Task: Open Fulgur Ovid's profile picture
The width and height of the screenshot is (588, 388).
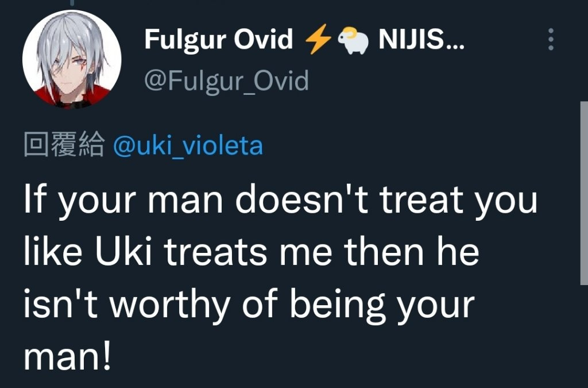Action: click(x=72, y=60)
